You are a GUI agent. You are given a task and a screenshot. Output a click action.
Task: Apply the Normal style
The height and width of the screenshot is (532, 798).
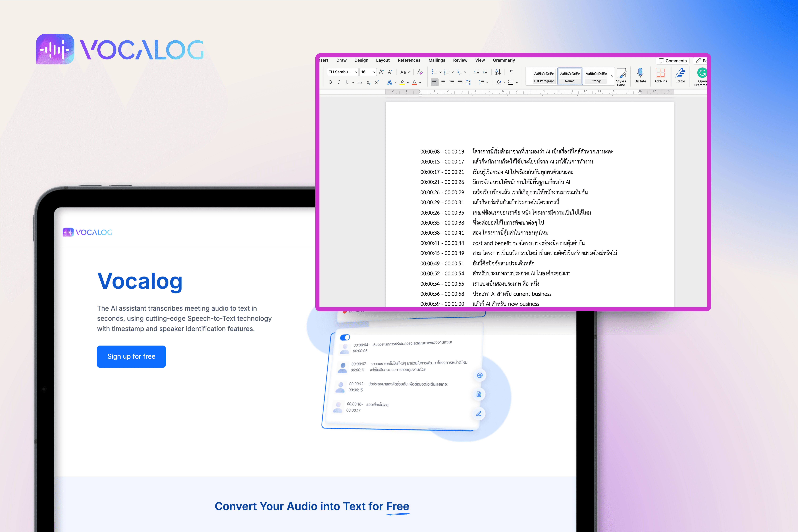(570, 76)
